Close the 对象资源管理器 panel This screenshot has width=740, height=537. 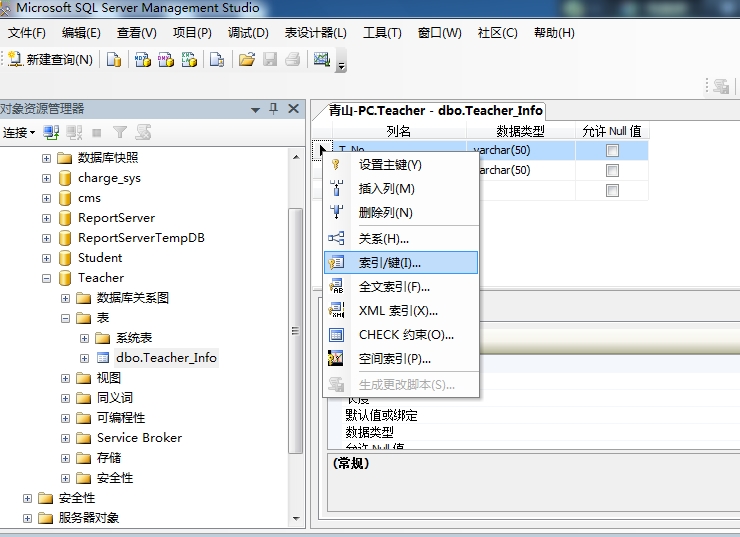tap(294, 109)
